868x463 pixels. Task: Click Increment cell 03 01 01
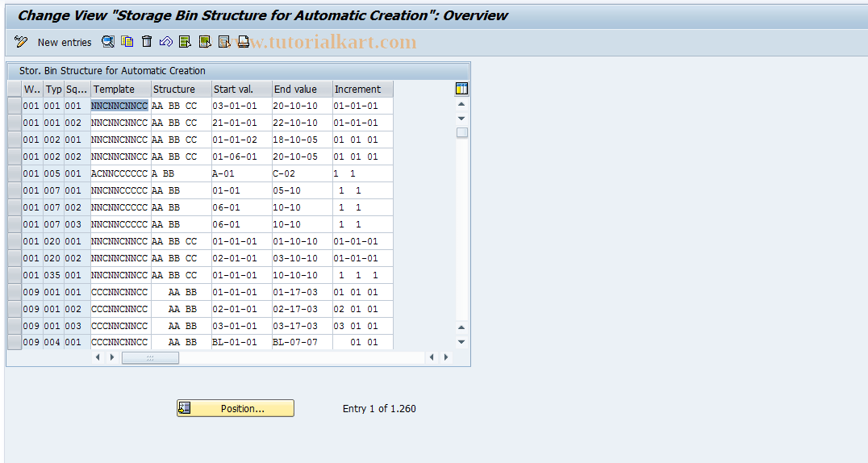pyautogui.click(x=362, y=326)
